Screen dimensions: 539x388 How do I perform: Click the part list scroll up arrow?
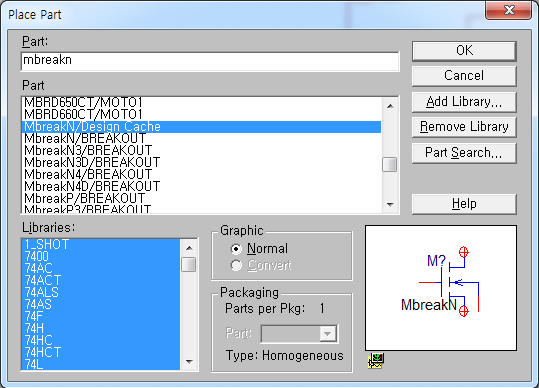tap(390, 106)
